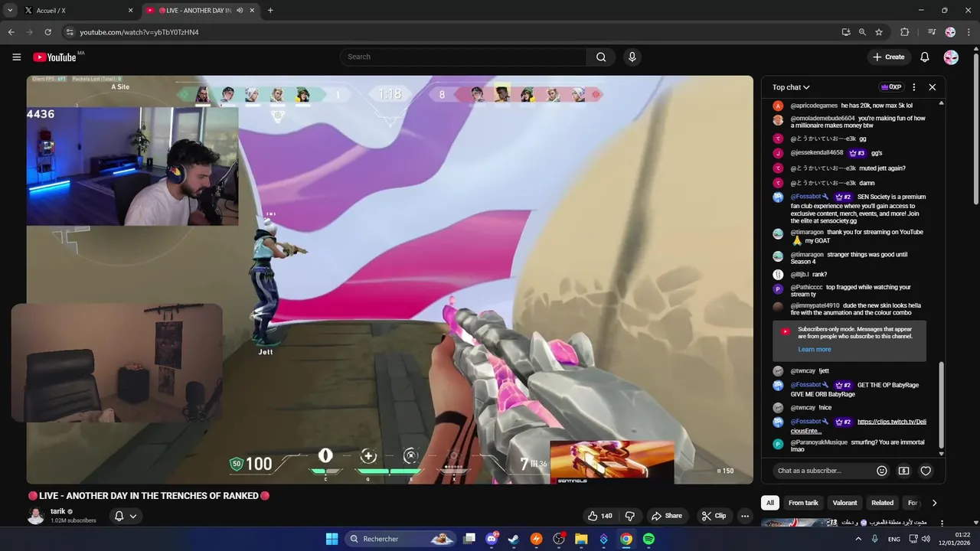The width and height of the screenshot is (980, 551).
Task: Open the YouTube hamburger guide menu
Action: coord(17,57)
